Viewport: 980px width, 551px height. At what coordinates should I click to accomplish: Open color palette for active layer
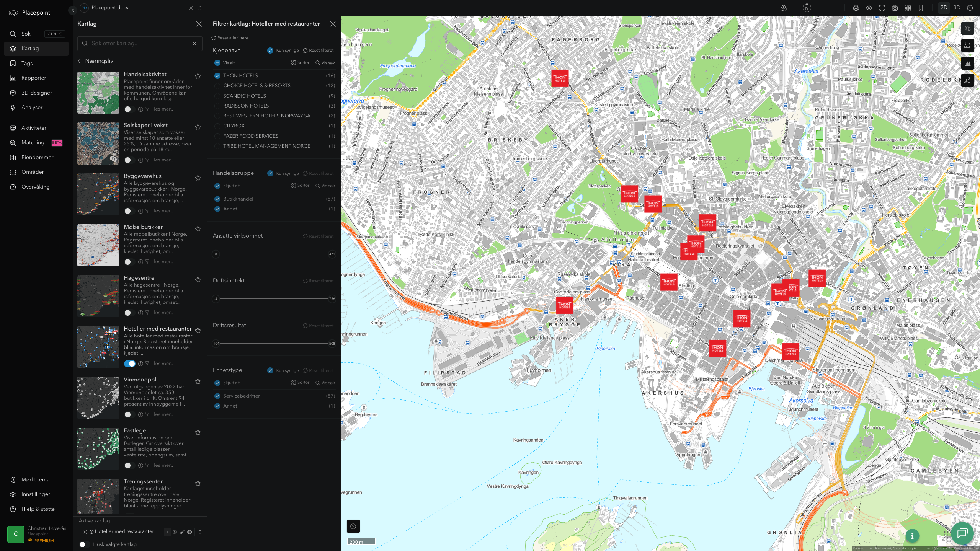pos(175,532)
